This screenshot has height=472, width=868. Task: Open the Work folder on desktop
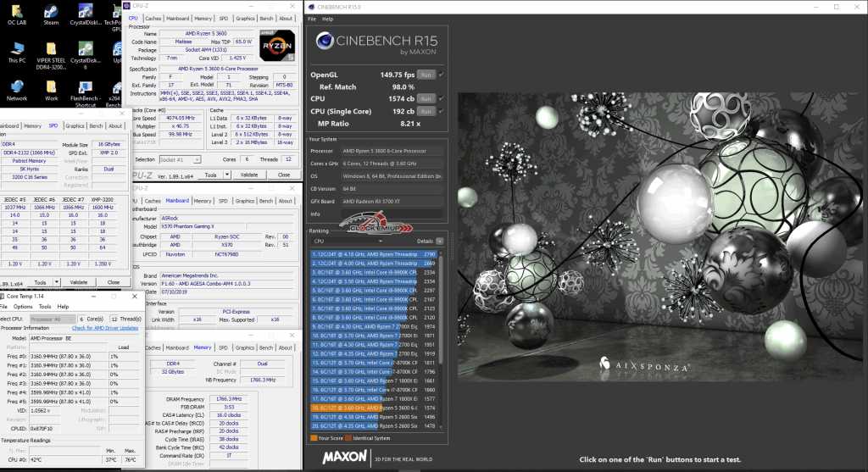(x=52, y=86)
